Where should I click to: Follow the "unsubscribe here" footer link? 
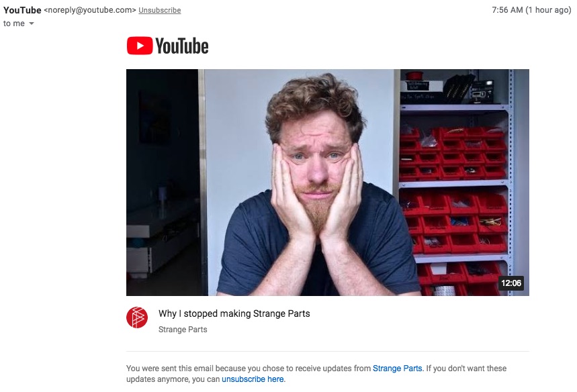[253, 379]
